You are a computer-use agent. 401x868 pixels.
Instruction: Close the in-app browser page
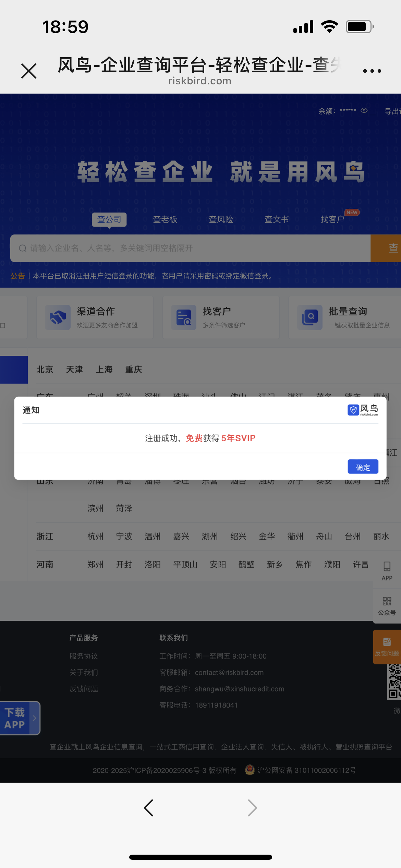29,71
